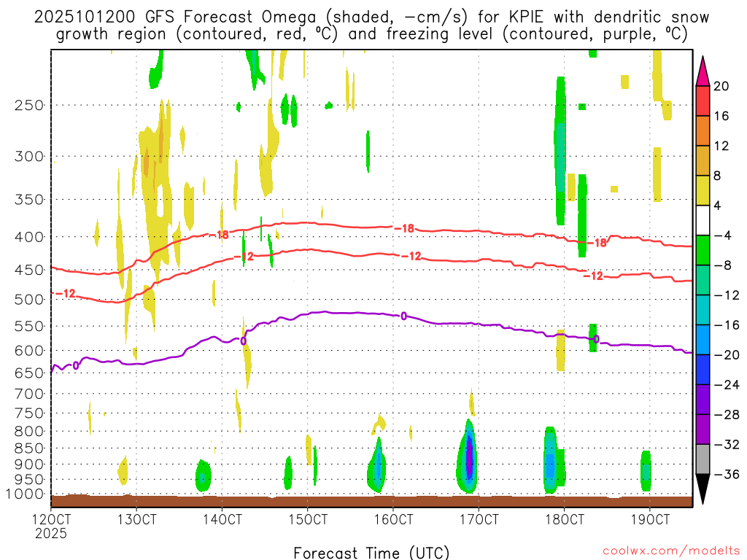Click the colorbar label 20

(721, 86)
